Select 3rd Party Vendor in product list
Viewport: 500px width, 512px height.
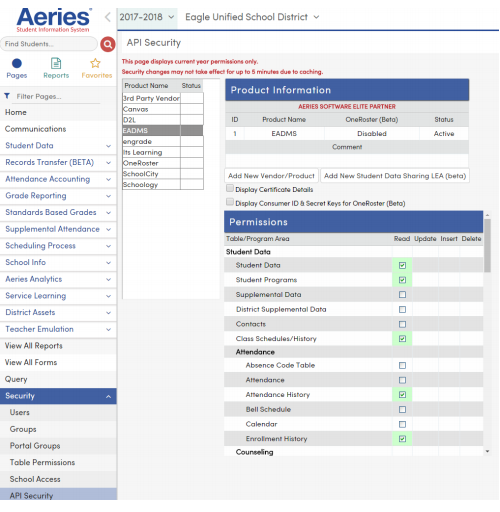point(163,98)
